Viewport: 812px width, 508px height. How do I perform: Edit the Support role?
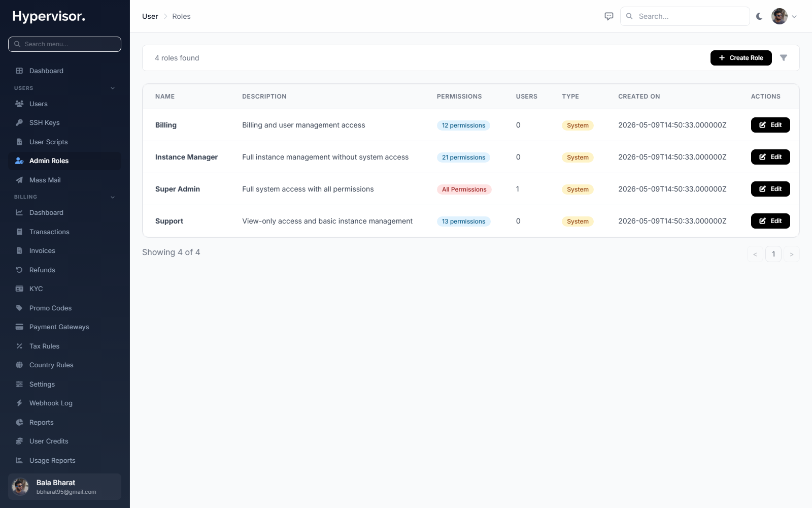tap(770, 221)
